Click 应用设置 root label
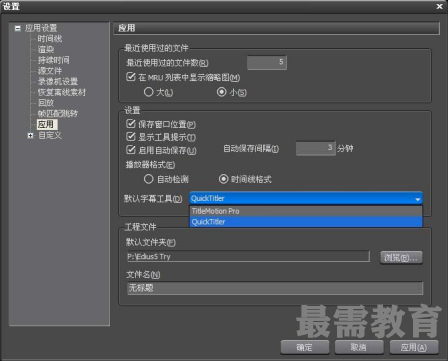This screenshot has width=448, height=361. click(x=41, y=28)
